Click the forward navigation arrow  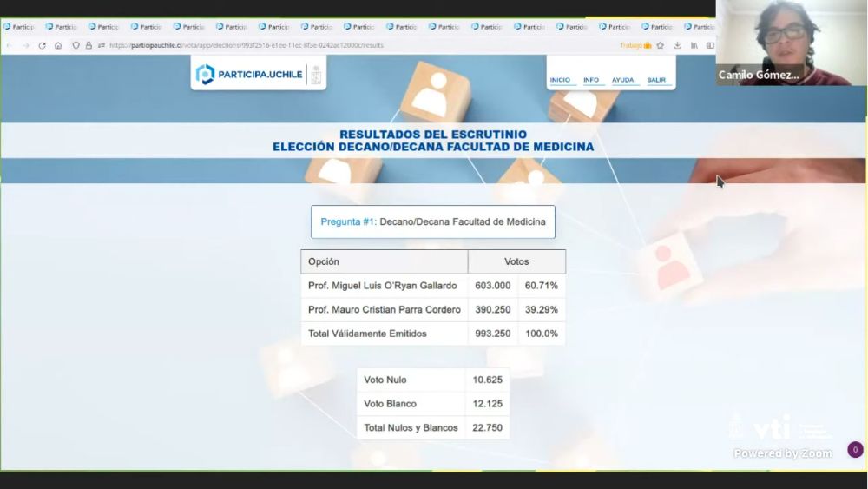pyautogui.click(x=25, y=45)
